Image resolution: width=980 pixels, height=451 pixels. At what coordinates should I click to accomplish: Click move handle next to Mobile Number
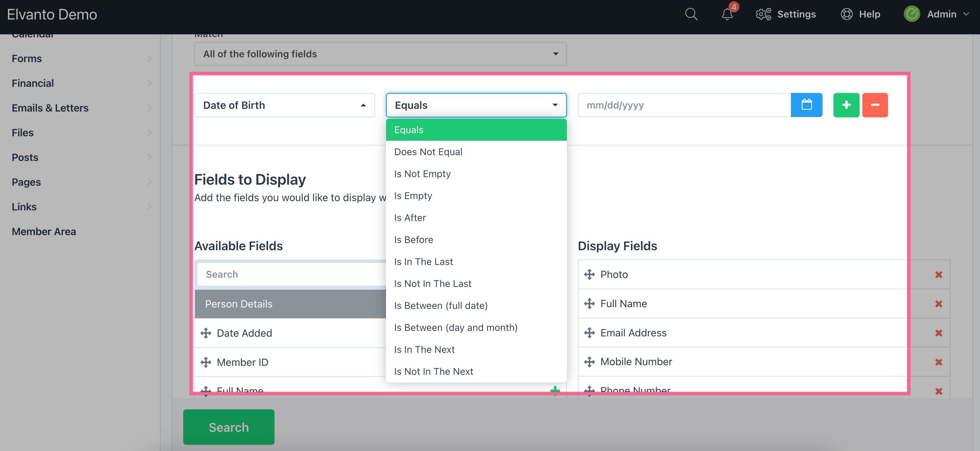click(589, 361)
